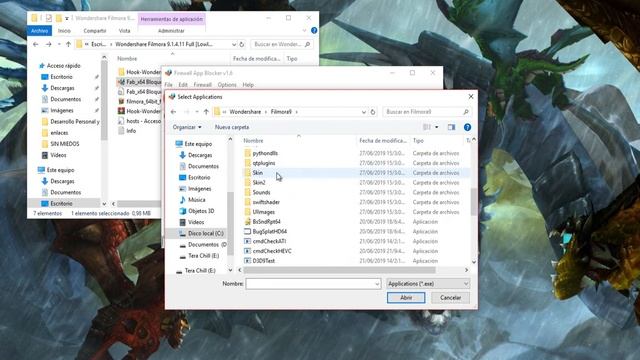Refresh the Filmora9 folder in dialog
Screen dimensions: 640x360
coord(373,112)
